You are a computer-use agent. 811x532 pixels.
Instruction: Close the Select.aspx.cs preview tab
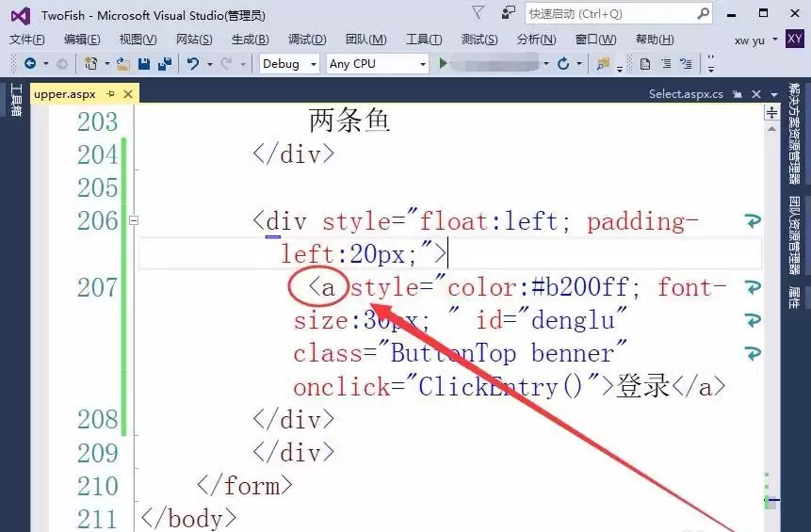756,94
